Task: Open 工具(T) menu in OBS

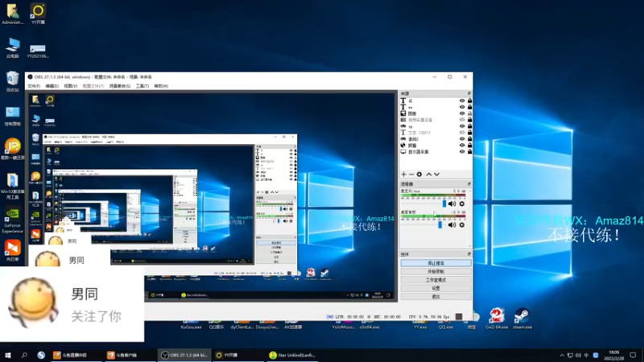Action: (x=142, y=86)
